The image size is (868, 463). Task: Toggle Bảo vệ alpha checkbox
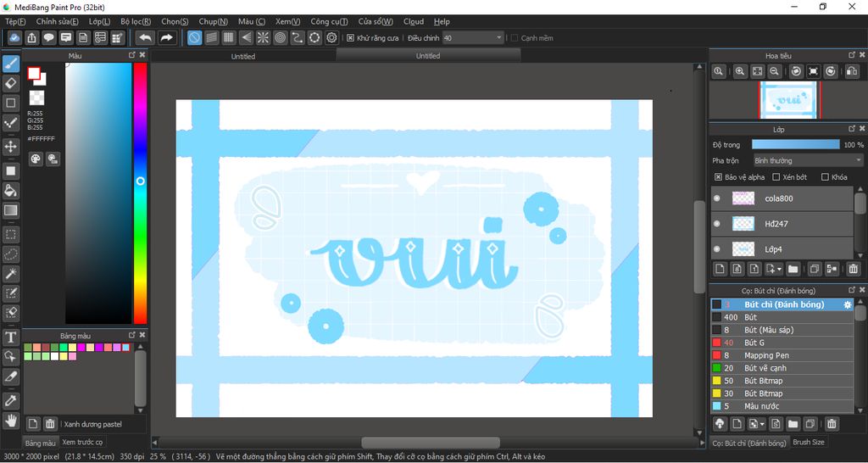click(718, 177)
